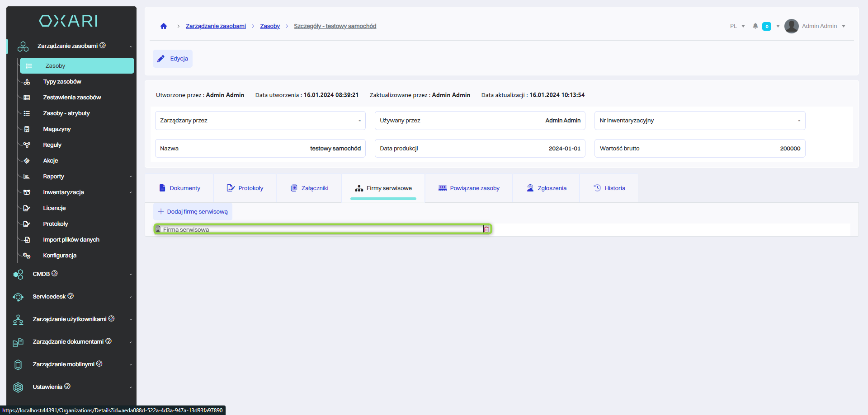Click the Edycja button
Viewport: 868px width, 415px height.
pyautogui.click(x=173, y=59)
